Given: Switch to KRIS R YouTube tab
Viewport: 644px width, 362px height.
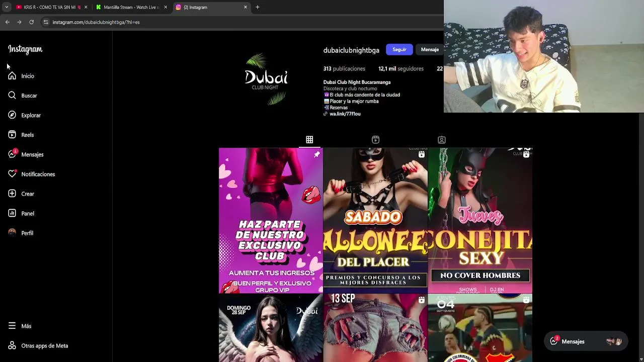Looking at the screenshot, I should (52, 7).
